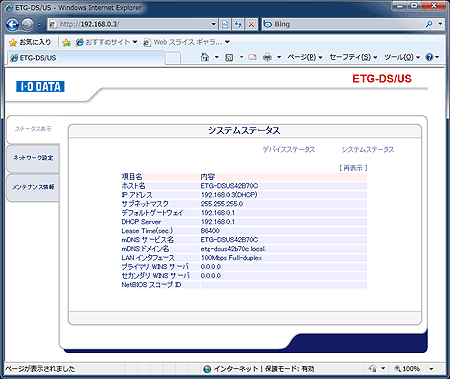The image size is (450, 379).
Task: Open the お気に入り favorites button
Action: click(x=30, y=42)
